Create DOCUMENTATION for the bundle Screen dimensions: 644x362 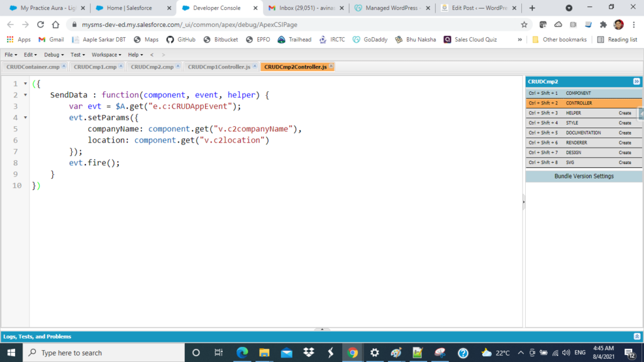pyautogui.click(x=625, y=133)
